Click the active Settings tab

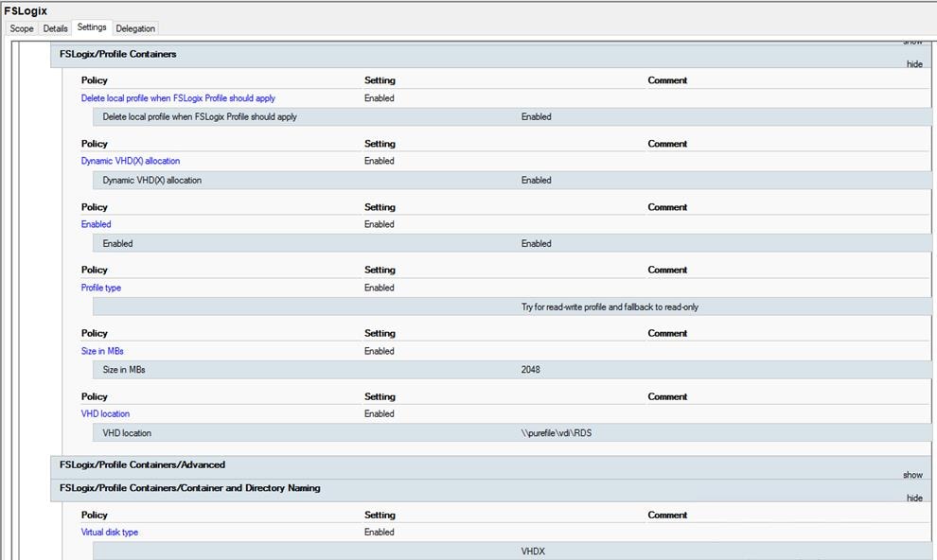point(92,26)
